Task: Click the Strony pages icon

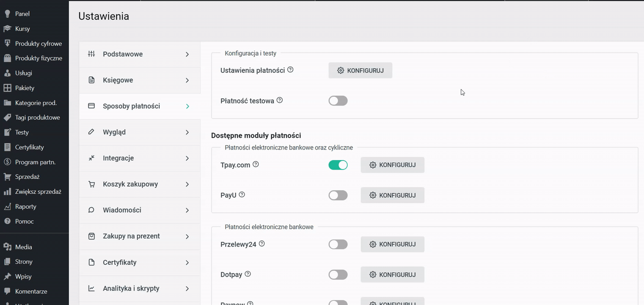Action: (7, 262)
